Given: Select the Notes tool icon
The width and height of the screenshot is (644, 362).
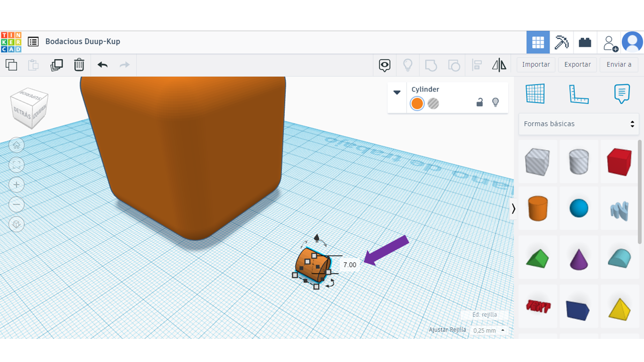Looking at the screenshot, I should 622,94.
